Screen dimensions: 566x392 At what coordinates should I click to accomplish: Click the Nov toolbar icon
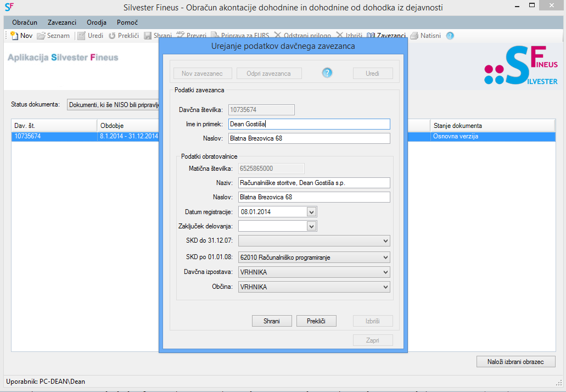pos(14,35)
